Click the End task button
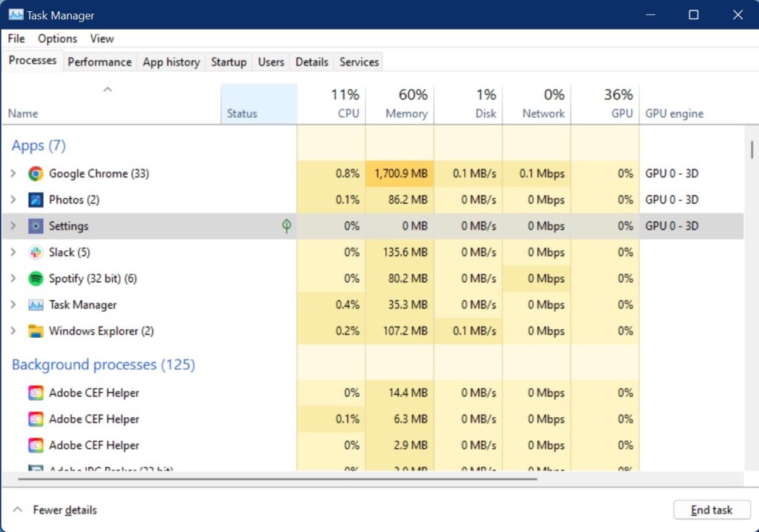 tap(712, 510)
